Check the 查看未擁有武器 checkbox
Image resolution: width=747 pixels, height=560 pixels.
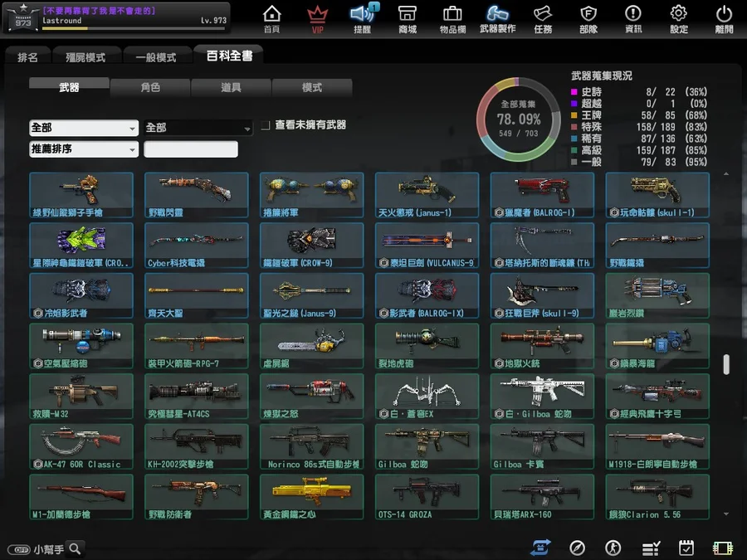coord(266,125)
